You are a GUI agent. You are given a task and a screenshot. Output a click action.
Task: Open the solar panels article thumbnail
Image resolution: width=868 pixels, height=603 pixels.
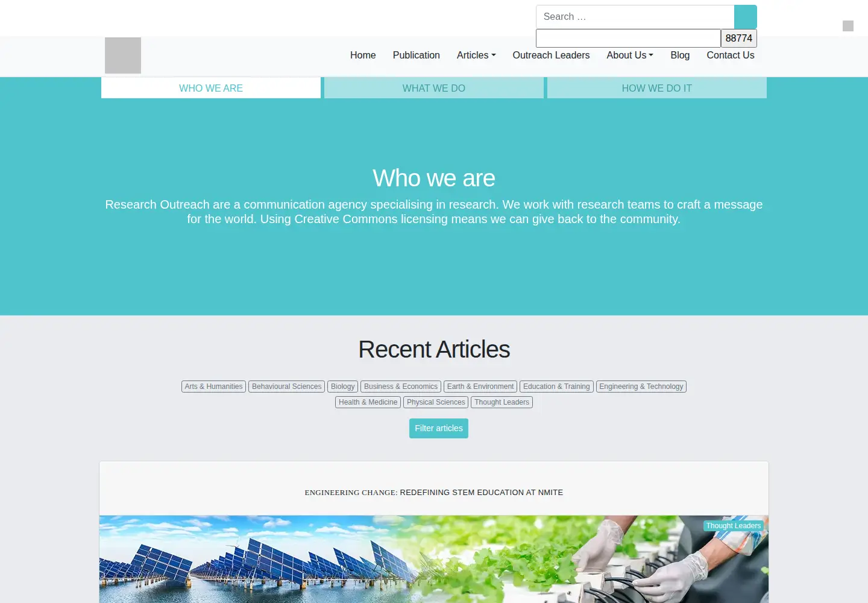[x=434, y=559]
